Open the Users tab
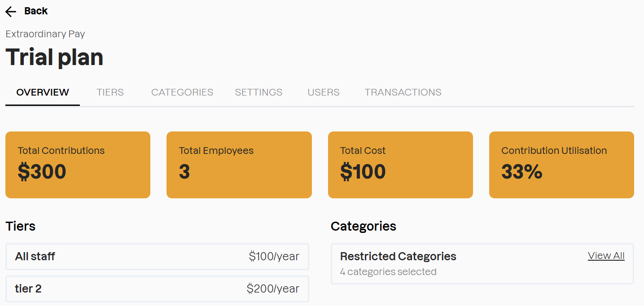The image size is (644, 306). click(323, 92)
